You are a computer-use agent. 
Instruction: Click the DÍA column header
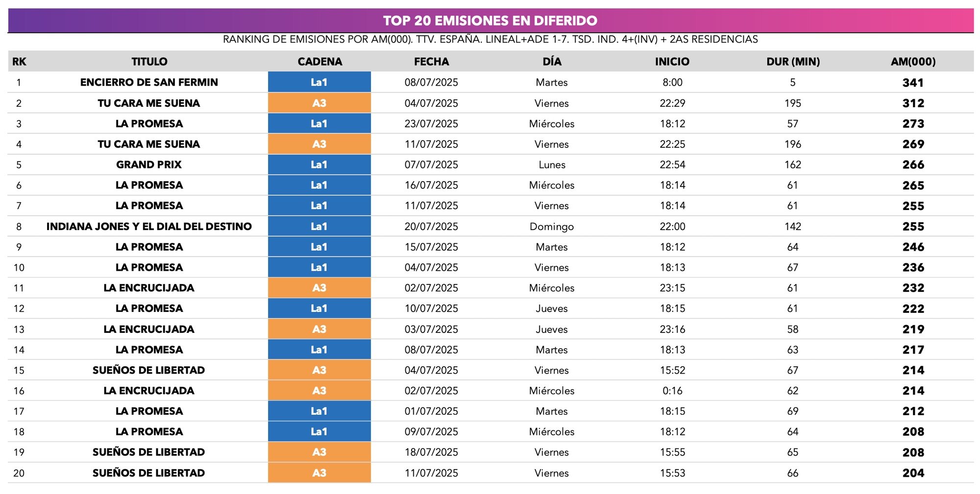[x=552, y=62]
